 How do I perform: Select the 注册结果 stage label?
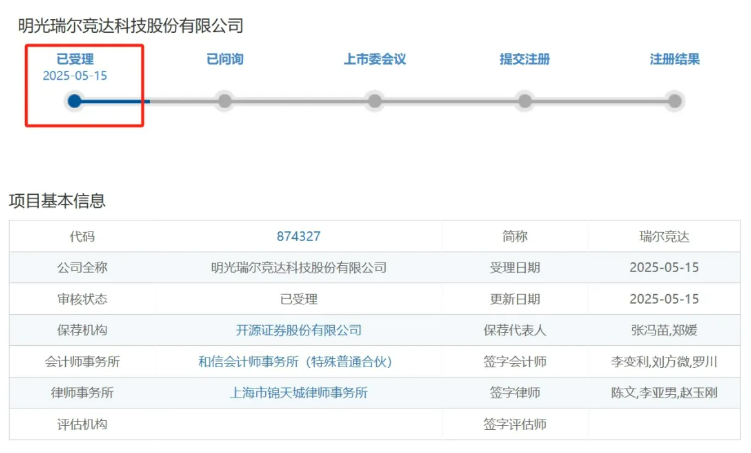pyautogui.click(x=674, y=59)
